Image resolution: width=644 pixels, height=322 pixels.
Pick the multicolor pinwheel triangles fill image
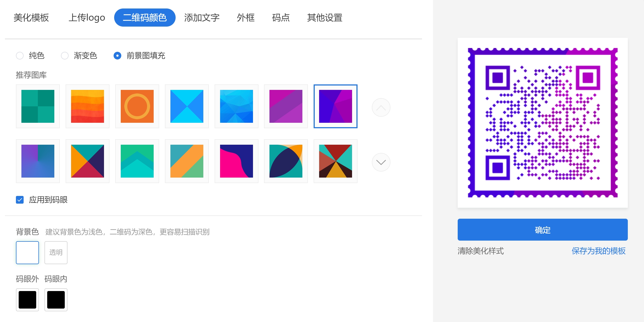tap(336, 161)
